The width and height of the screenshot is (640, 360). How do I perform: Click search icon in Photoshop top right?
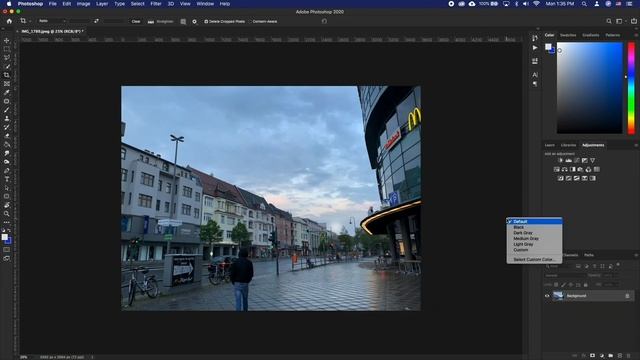(609, 21)
